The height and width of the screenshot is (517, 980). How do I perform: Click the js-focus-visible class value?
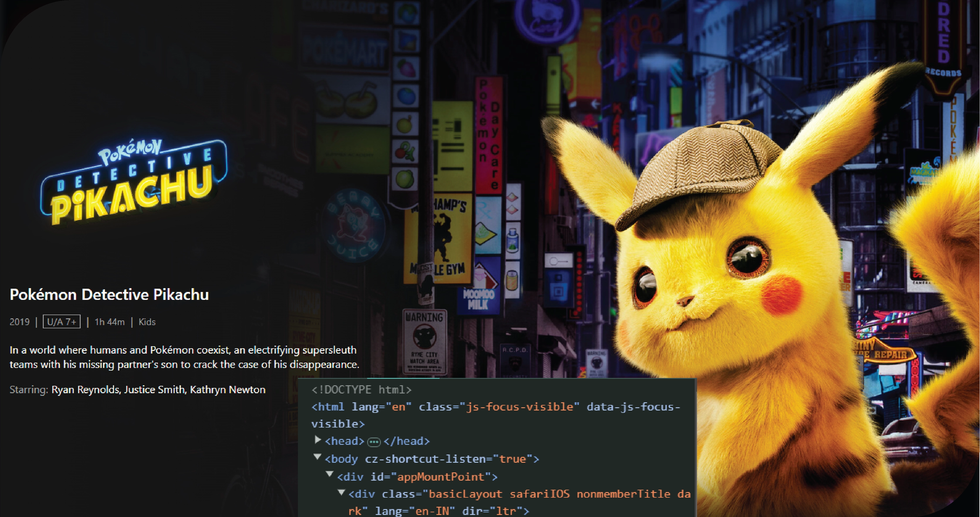(x=519, y=407)
